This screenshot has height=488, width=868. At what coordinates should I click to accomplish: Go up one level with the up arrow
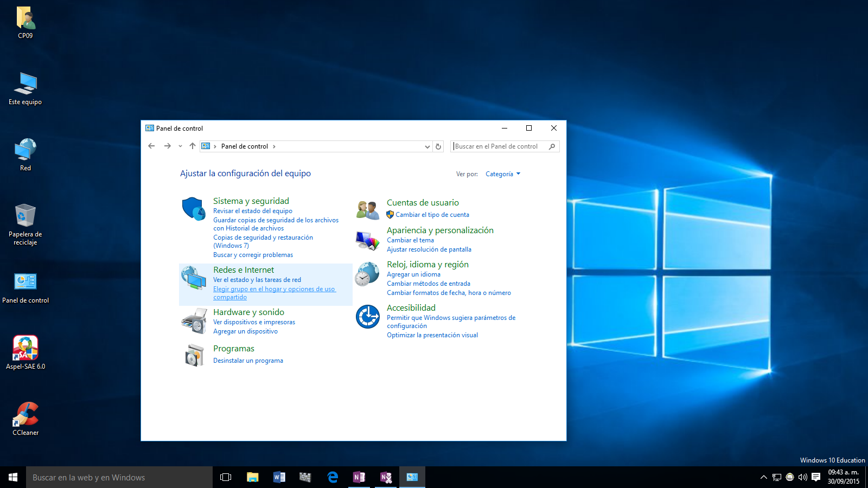(x=192, y=146)
